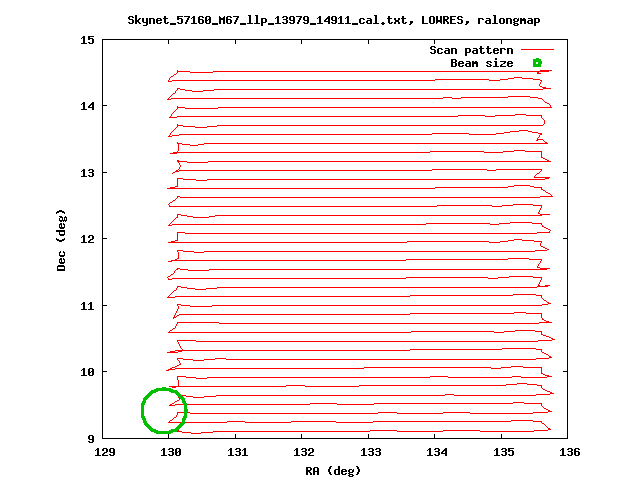Click the RA axis tick label 130
This screenshot has height=480, width=640.
(171, 452)
